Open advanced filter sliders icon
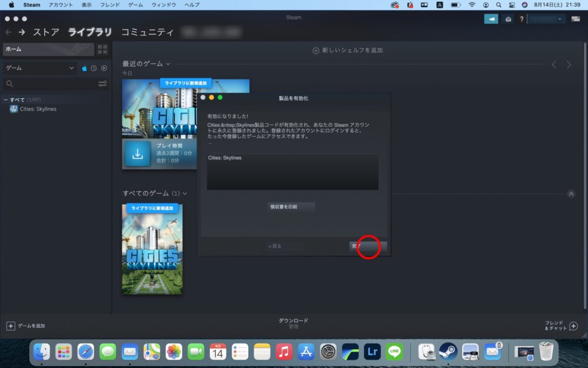This screenshot has height=368, width=588. [x=102, y=84]
